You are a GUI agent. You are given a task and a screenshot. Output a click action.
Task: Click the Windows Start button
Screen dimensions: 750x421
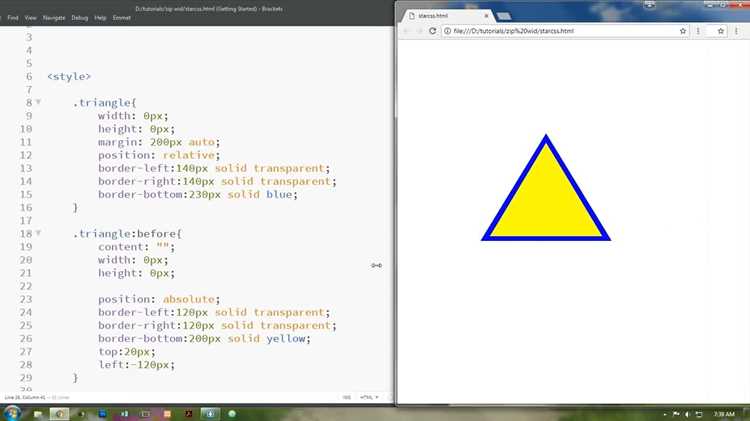click(12, 413)
